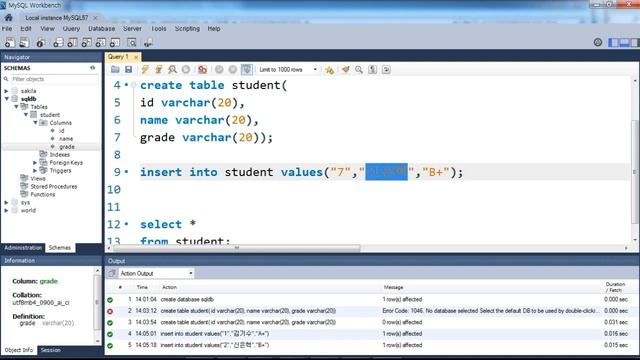Create new stored procedure icon
Screen dimensions: 640x360
point(101,42)
